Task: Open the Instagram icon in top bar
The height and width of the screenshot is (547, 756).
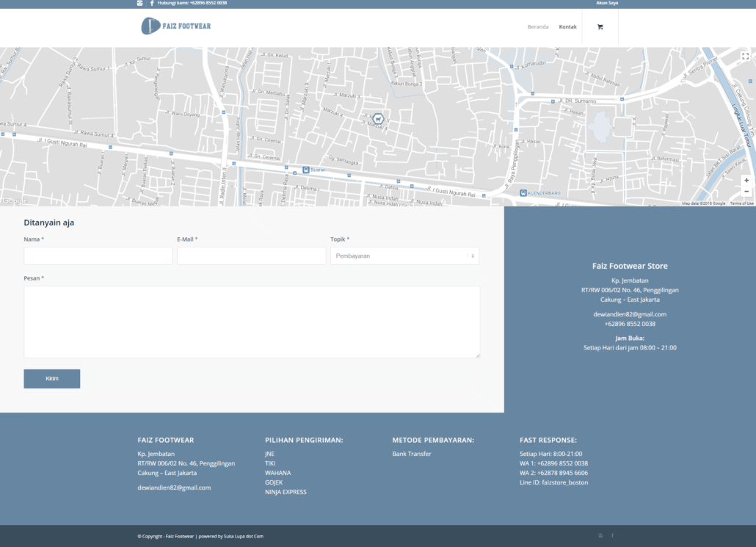Action: [x=140, y=3]
